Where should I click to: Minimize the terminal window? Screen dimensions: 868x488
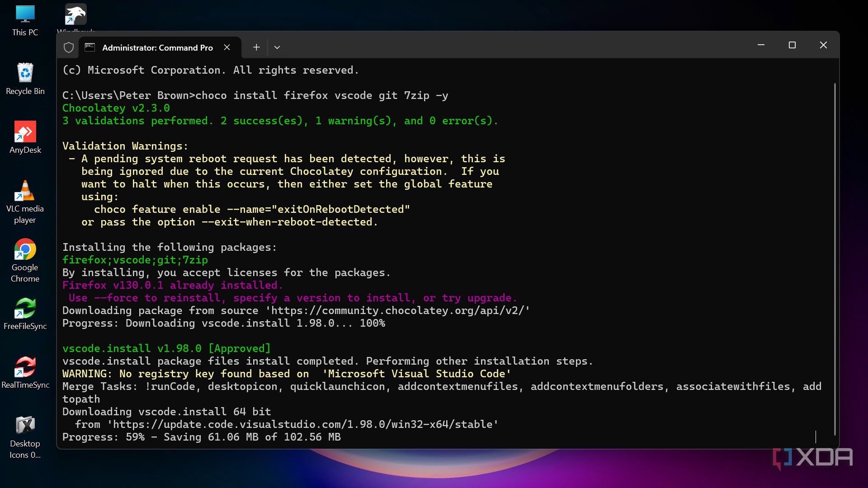(761, 45)
